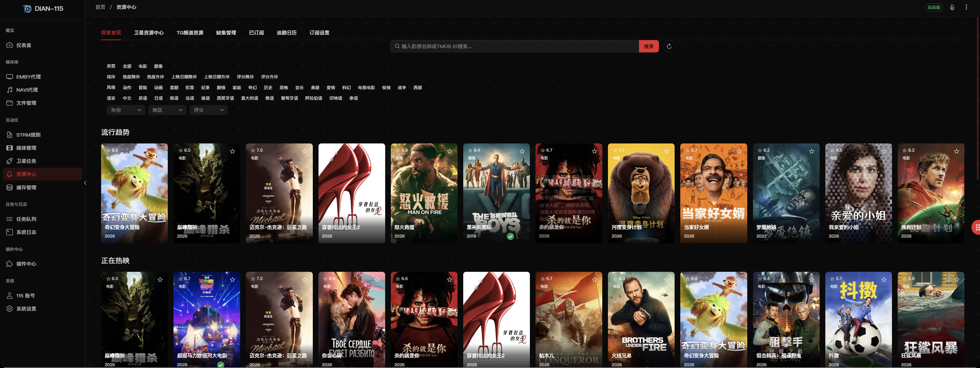
Task: Open 卫星任务 rocket icon in sidebar
Action: coord(9,161)
